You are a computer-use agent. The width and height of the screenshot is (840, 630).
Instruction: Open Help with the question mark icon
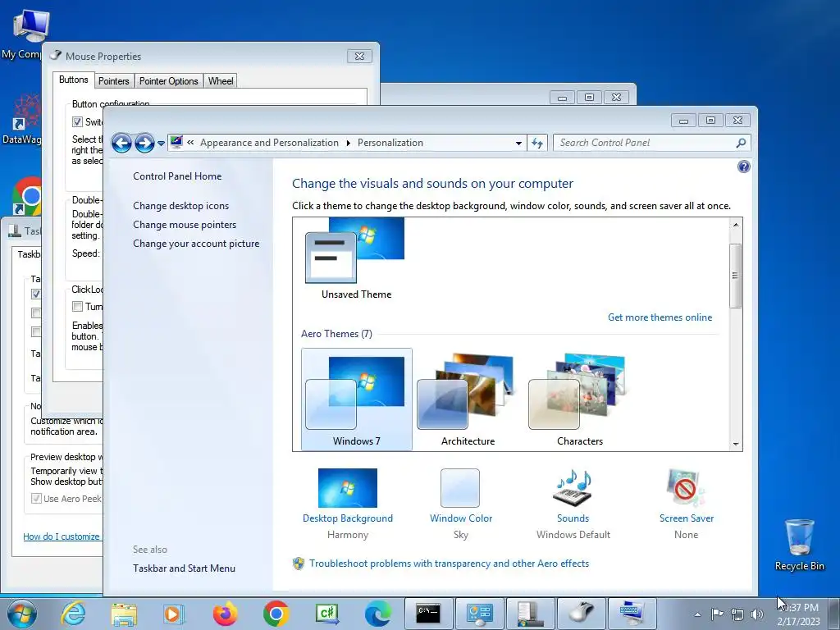743,167
